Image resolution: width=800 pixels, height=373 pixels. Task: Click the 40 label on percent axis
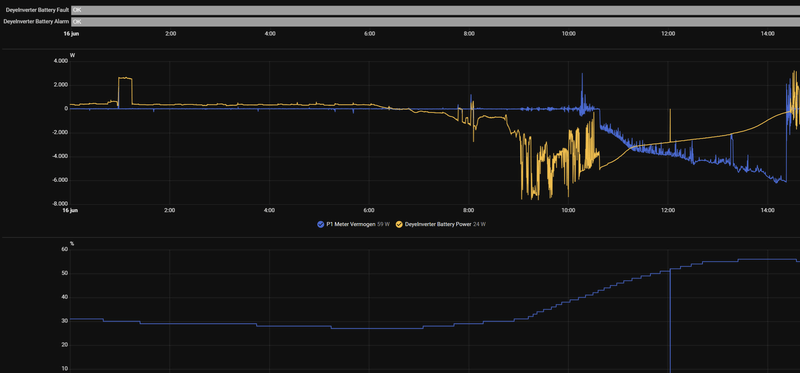coord(64,297)
